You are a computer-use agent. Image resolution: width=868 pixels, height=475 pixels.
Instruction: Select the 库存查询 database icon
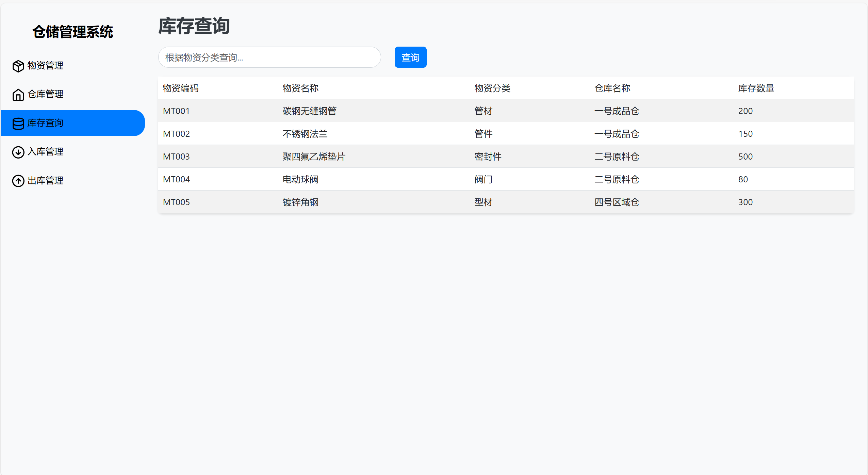[x=18, y=124]
